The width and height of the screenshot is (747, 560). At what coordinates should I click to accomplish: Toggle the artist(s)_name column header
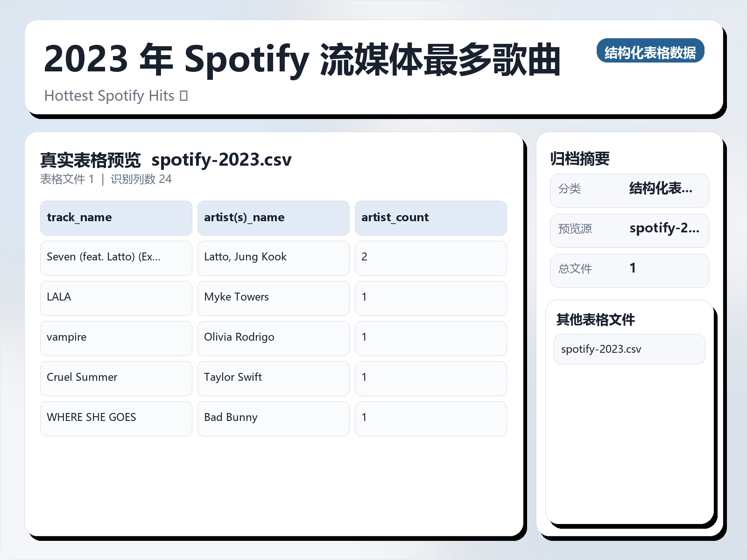coord(274,217)
